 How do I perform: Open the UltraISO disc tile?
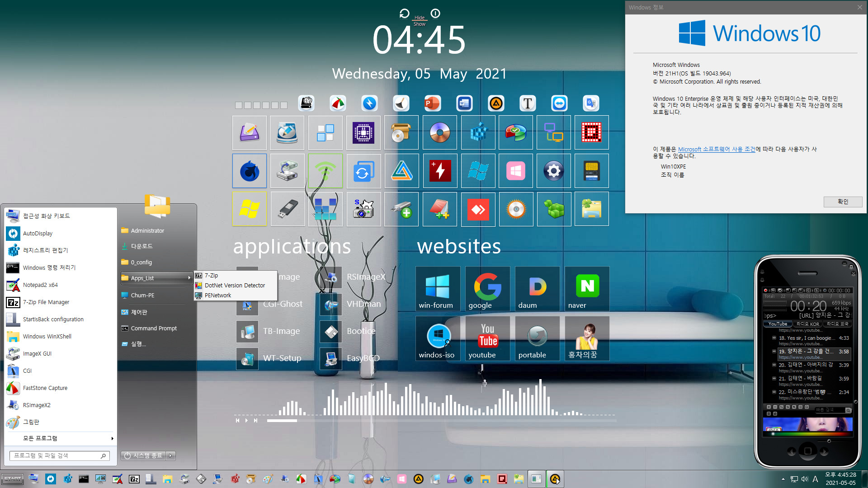pos(440,133)
